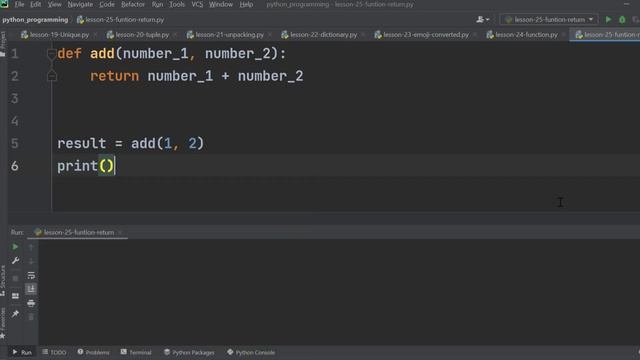
Task: Toggle scroll to end in Run console
Action: tap(31, 289)
